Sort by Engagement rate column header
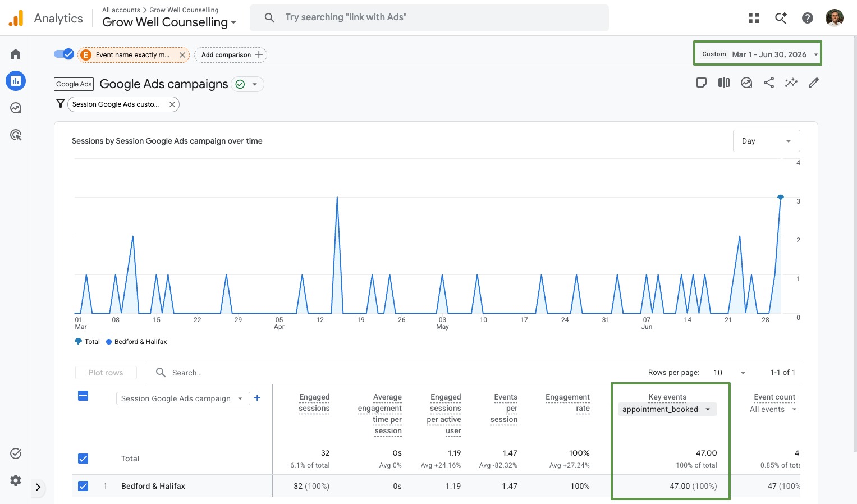The image size is (857, 504). click(567, 402)
